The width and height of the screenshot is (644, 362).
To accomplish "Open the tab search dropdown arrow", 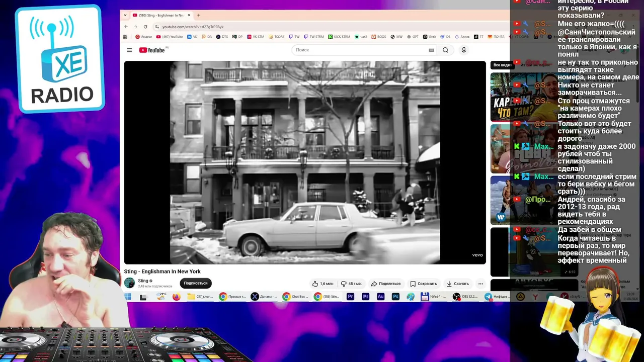I will click(125, 15).
